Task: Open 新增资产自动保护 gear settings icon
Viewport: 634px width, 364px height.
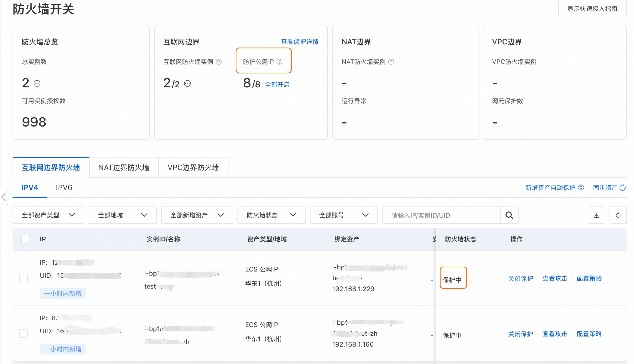Action: coord(581,187)
